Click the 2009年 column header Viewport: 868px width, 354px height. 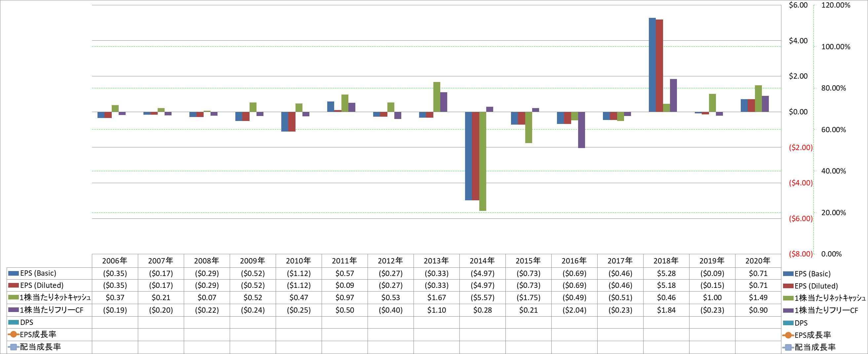pyautogui.click(x=253, y=261)
